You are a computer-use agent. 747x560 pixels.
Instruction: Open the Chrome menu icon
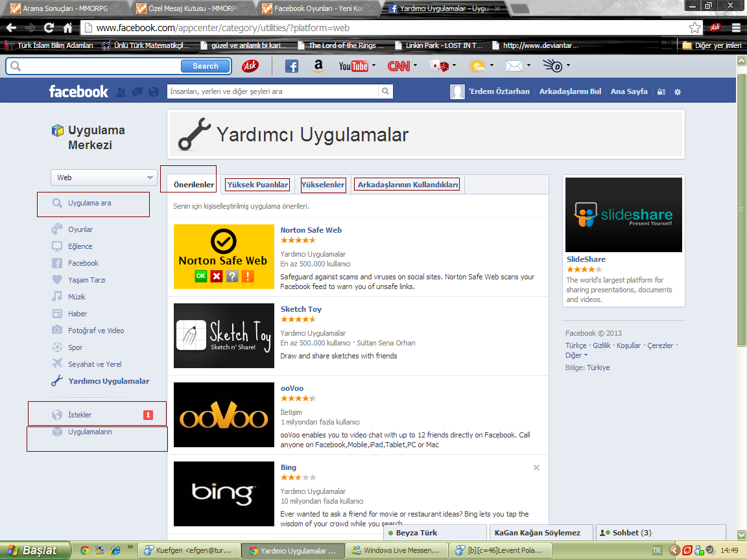tap(736, 28)
